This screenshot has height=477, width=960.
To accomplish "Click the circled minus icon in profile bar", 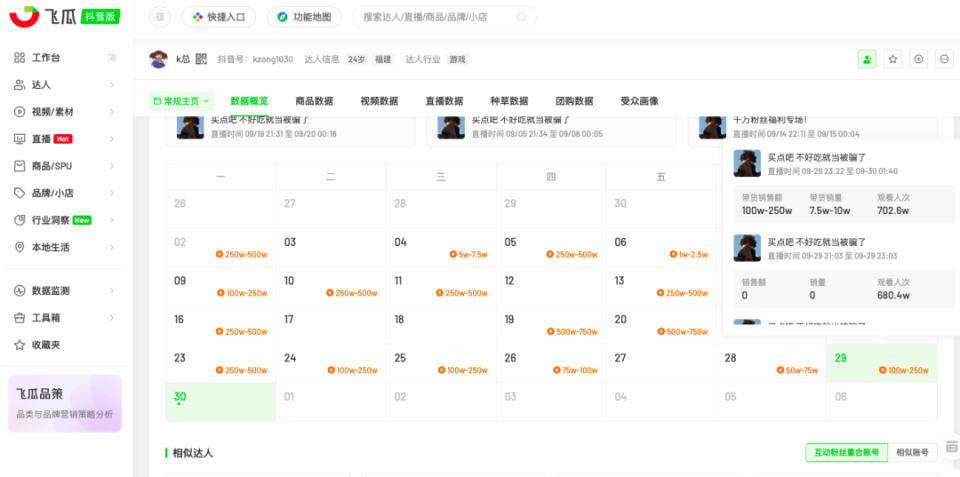I will point(944,59).
